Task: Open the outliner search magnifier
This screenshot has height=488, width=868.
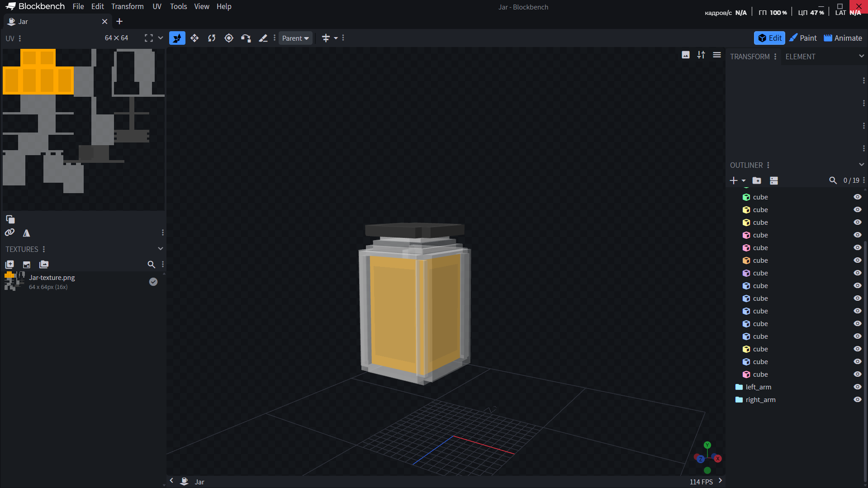Action: [833, 180]
